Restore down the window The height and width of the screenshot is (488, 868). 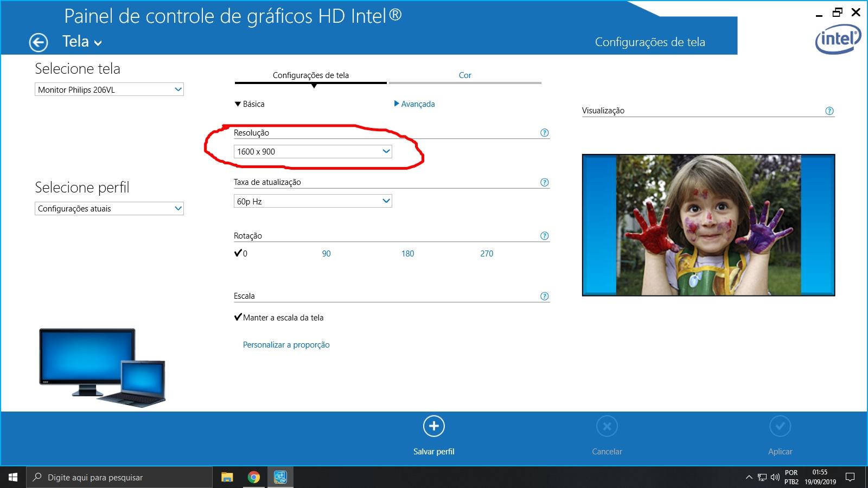click(838, 12)
